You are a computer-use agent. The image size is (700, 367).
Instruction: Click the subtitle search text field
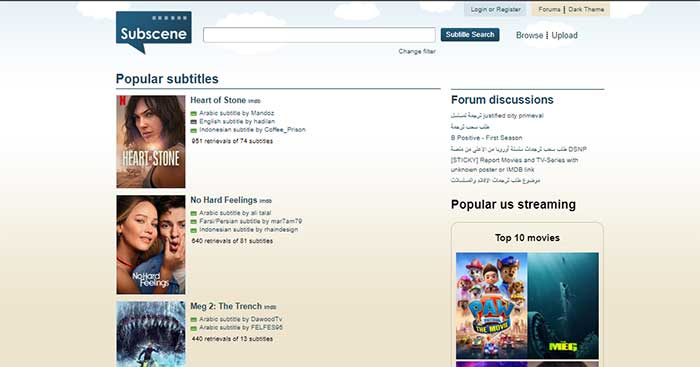click(319, 35)
